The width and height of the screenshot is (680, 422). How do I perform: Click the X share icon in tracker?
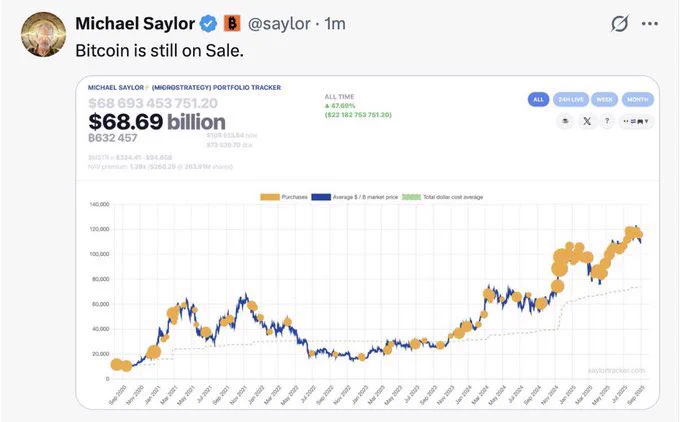pos(587,121)
